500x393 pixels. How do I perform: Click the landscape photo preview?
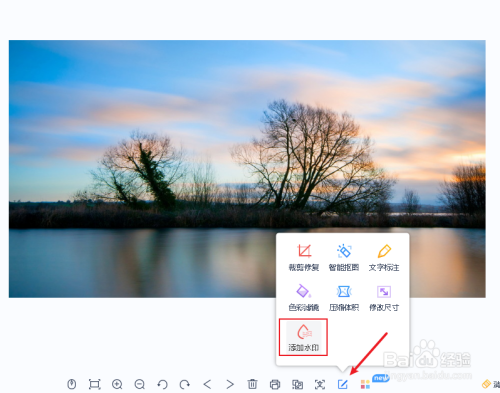click(247, 169)
